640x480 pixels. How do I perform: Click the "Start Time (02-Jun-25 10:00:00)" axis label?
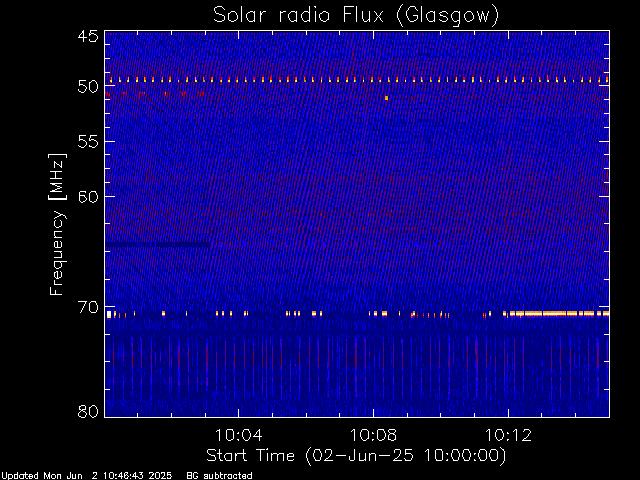356,456
